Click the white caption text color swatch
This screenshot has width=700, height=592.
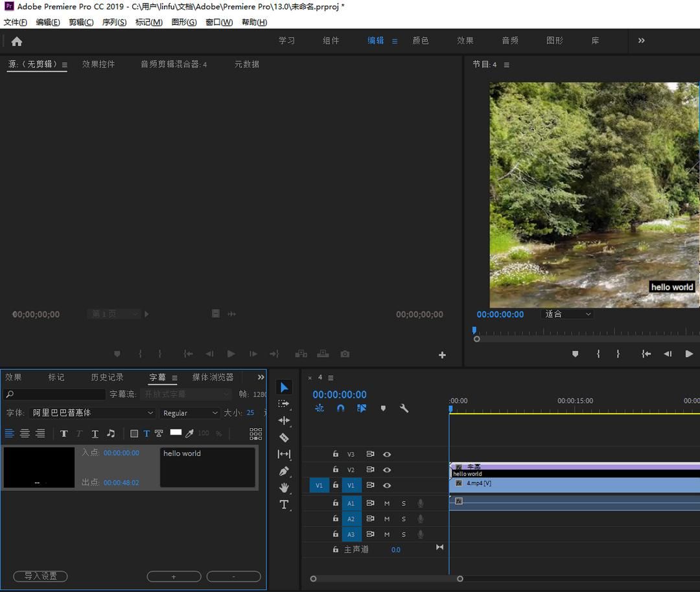click(176, 432)
